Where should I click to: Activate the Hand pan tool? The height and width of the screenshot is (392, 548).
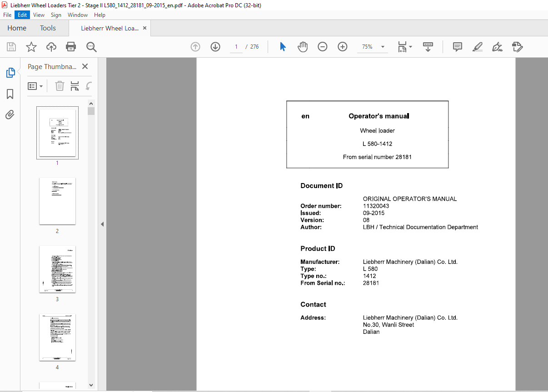click(303, 47)
